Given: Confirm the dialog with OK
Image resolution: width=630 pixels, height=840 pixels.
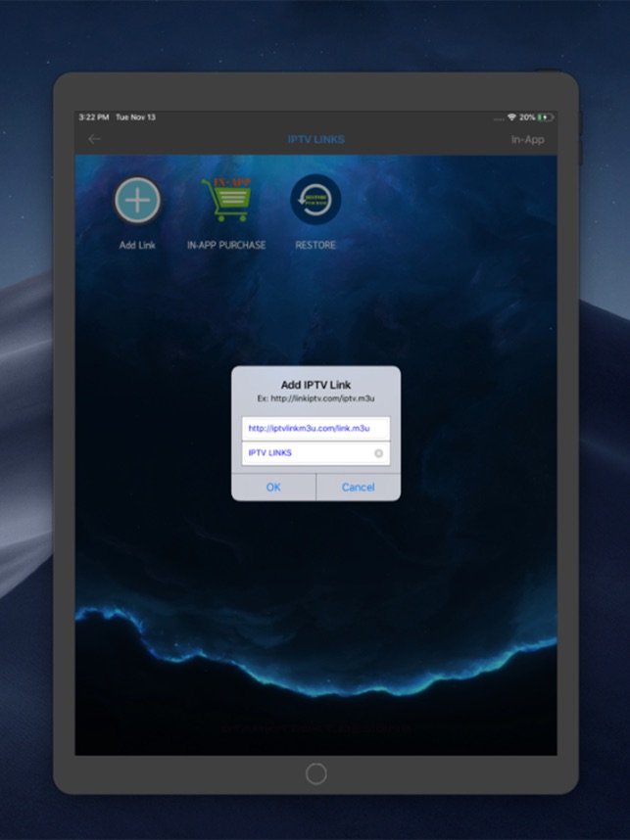Looking at the screenshot, I should [273, 487].
